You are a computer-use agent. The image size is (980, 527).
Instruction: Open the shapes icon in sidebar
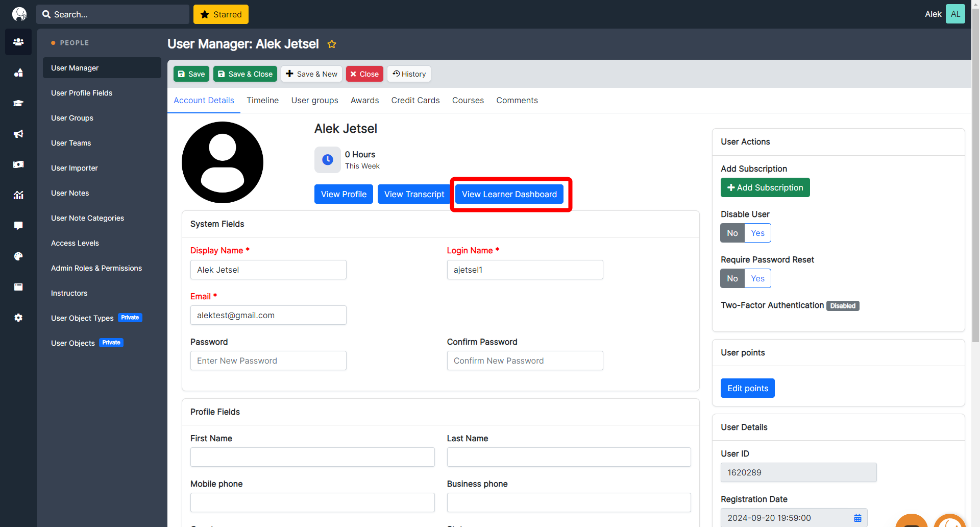pyautogui.click(x=18, y=73)
